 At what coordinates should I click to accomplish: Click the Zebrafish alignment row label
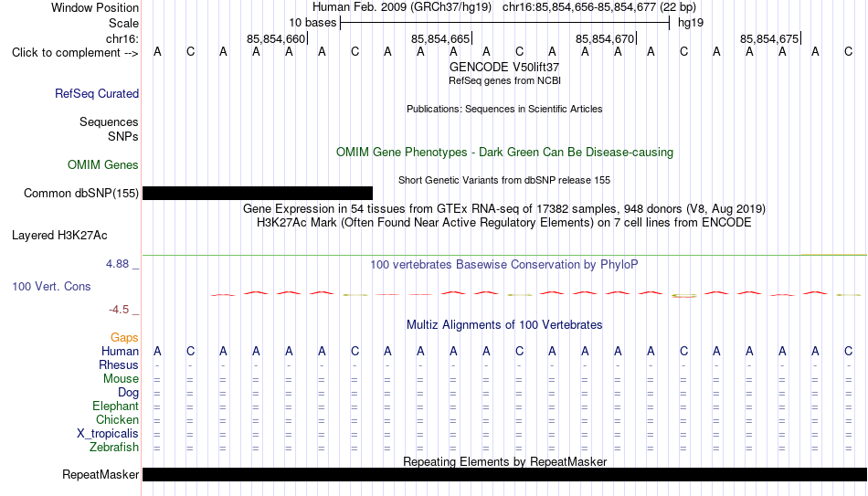pos(114,448)
